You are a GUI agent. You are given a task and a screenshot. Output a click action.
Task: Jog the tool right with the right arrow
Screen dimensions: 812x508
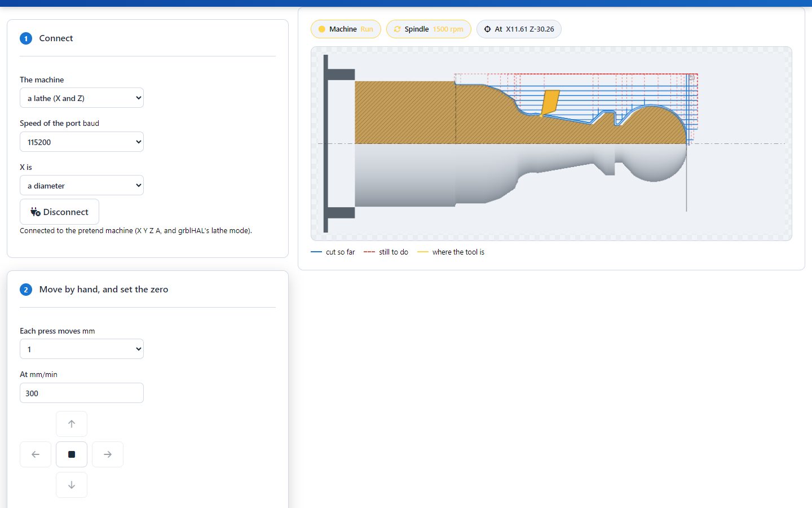[108, 454]
